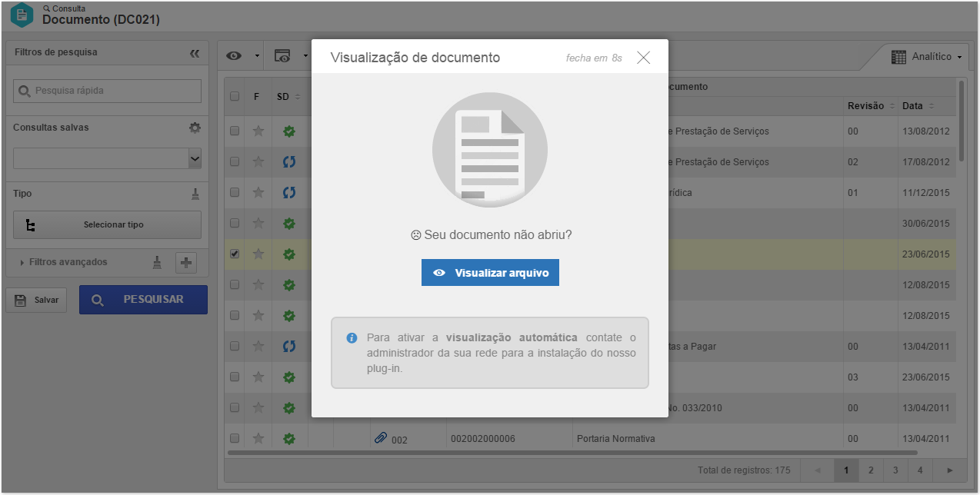Uncheck the checked row dated 23/06/2015
This screenshot has height=495, width=980.
coord(235,254)
